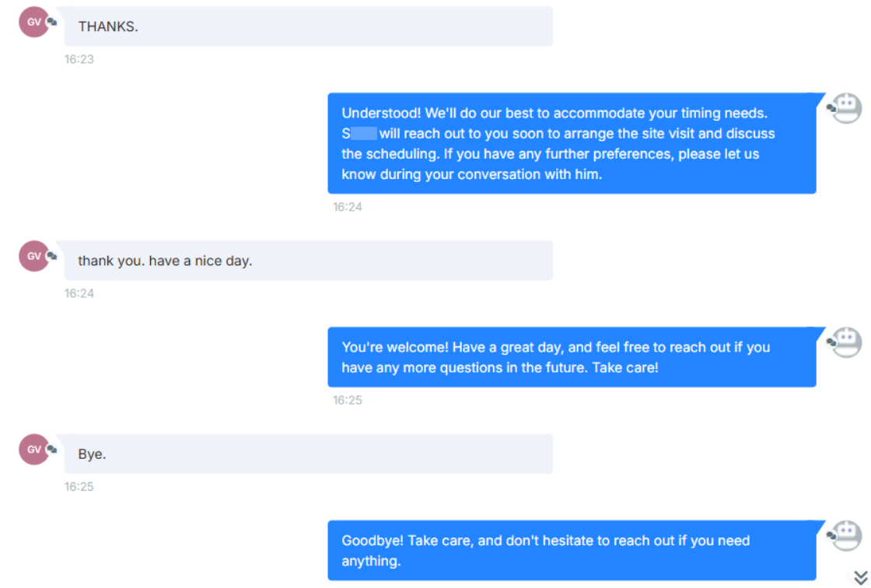Viewport: 871px width, 588px height.
Task: Click the 'You're welcome!' bot reply bubble
Action: coord(572,357)
